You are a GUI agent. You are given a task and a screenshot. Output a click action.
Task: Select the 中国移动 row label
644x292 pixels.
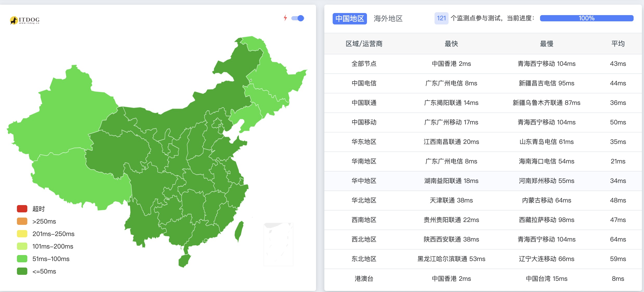pos(364,122)
